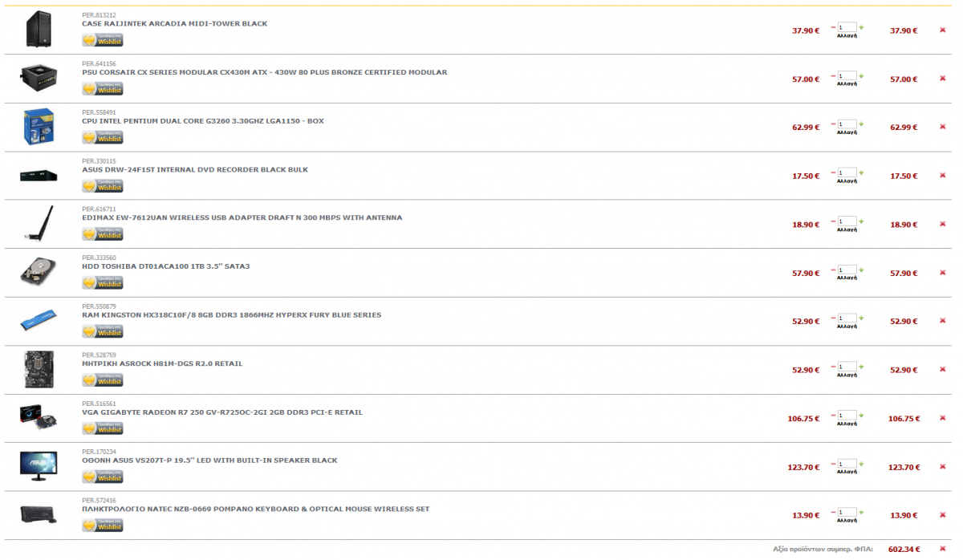
Task: Increase quantity of ASUS DVD recorder
Action: (861, 172)
